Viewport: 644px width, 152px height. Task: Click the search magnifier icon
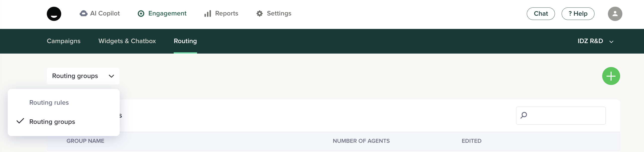pyautogui.click(x=524, y=115)
